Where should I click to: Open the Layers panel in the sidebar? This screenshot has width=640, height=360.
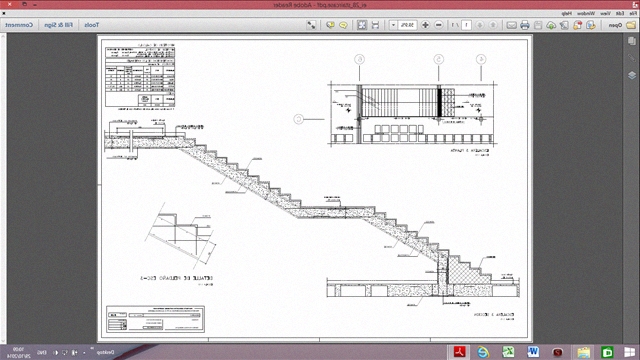632,76
